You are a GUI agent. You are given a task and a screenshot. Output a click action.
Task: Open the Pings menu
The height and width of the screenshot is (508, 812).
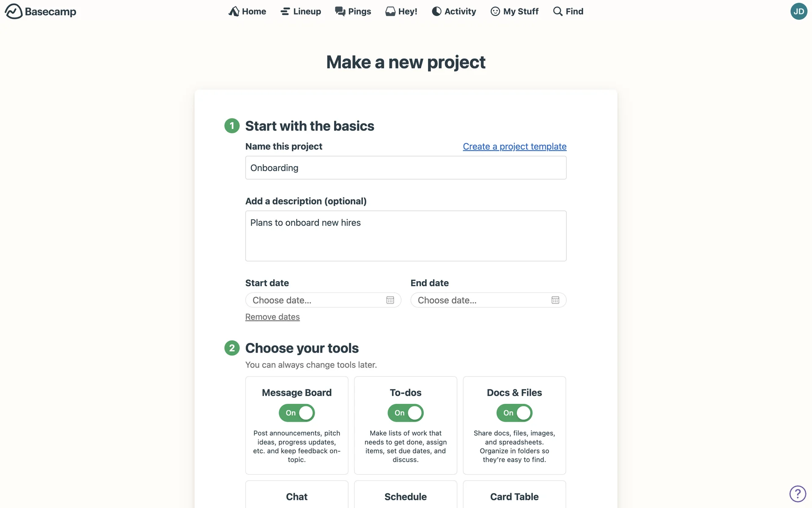pyautogui.click(x=353, y=11)
